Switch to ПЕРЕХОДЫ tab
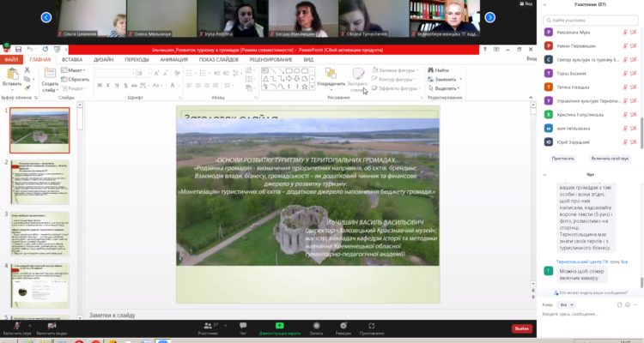Screen dimensions: 644x343 [x=137, y=59]
